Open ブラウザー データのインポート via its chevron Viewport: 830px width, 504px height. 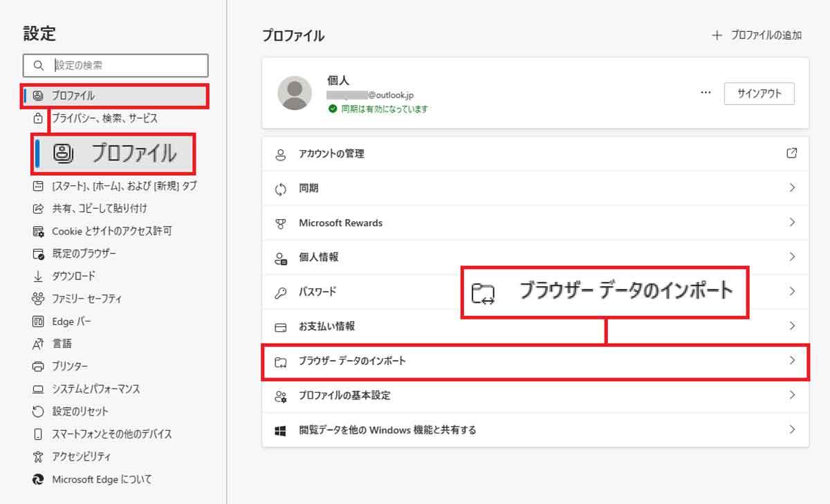coord(792,361)
